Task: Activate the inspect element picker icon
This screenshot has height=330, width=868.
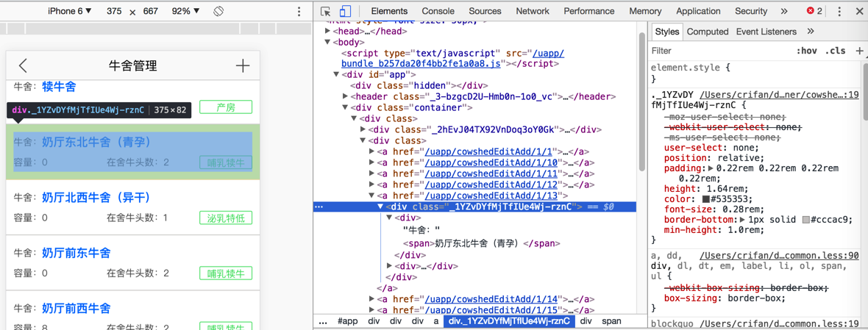Action: (x=325, y=11)
